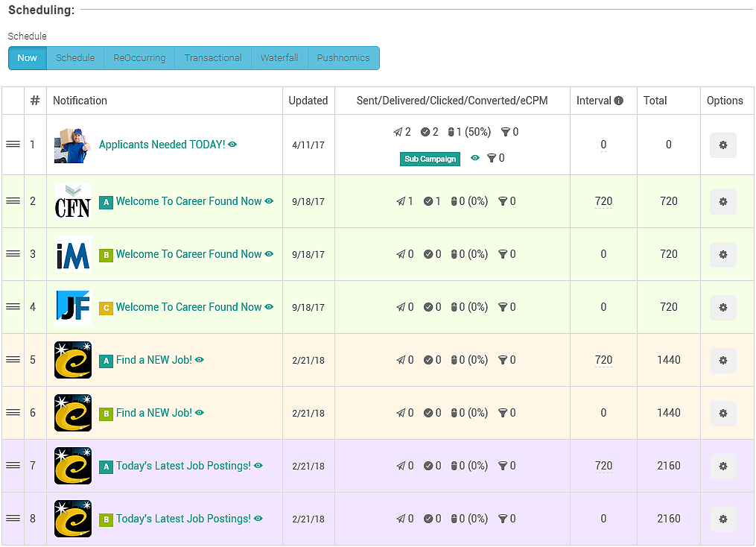Click drag handle icon of row 4
The image size is (756, 547).
(x=13, y=307)
